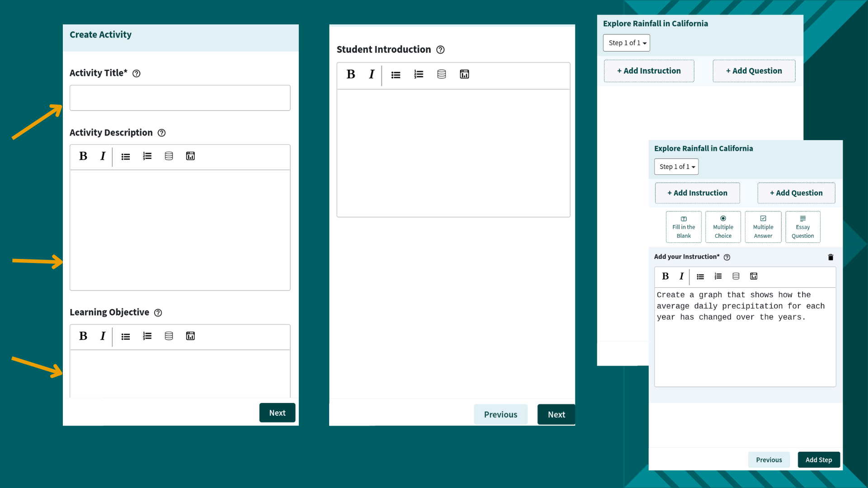
Task: Click database icon in Student Introduction toolbar
Action: (442, 75)
